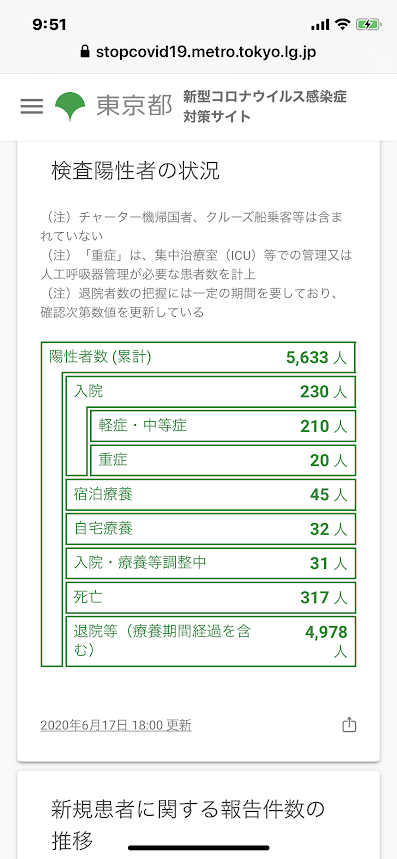Tap the lock icon in address bar
This screenshot has height=859, width=397.
coord(84,52)
